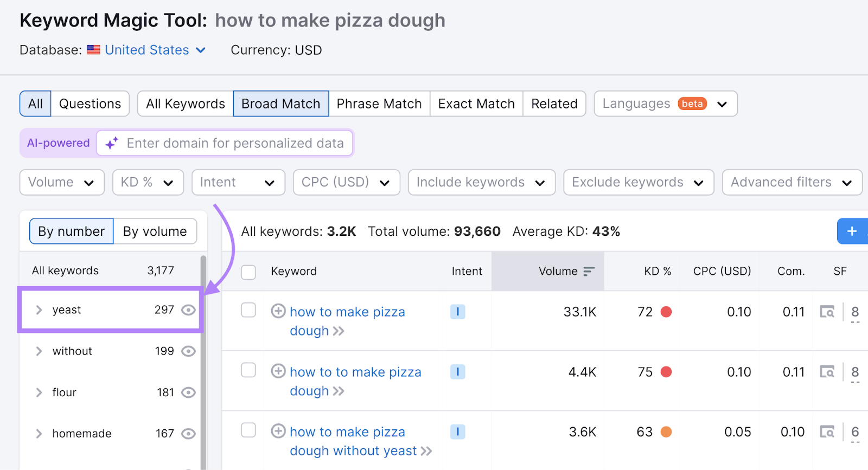Open SERP features preview icon for the top keyword
The height and width of the screenshot is (470, 868).
coord(827,312)
